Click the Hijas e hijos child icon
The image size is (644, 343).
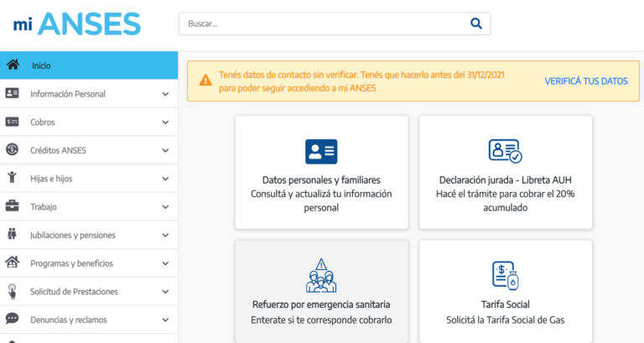point(12,178)
